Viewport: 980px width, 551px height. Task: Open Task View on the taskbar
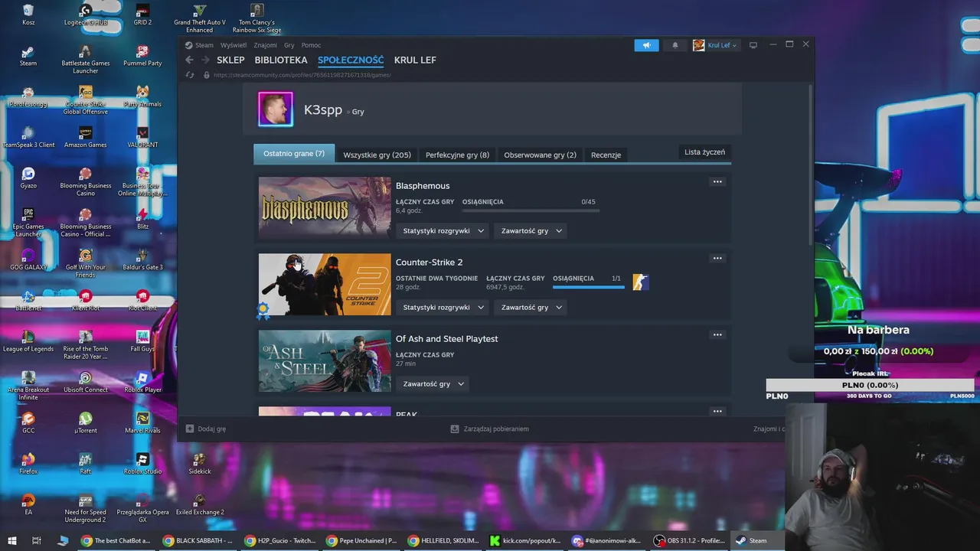click(37, 540)
